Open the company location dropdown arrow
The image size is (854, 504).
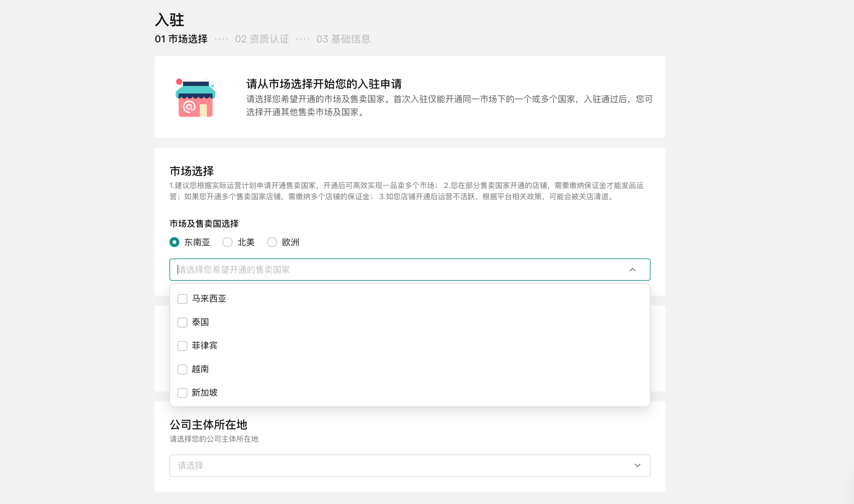click(637, 465)
